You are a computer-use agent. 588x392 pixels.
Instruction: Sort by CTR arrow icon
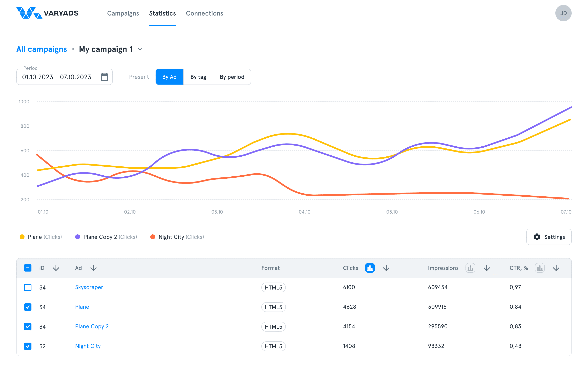(556, 268)
